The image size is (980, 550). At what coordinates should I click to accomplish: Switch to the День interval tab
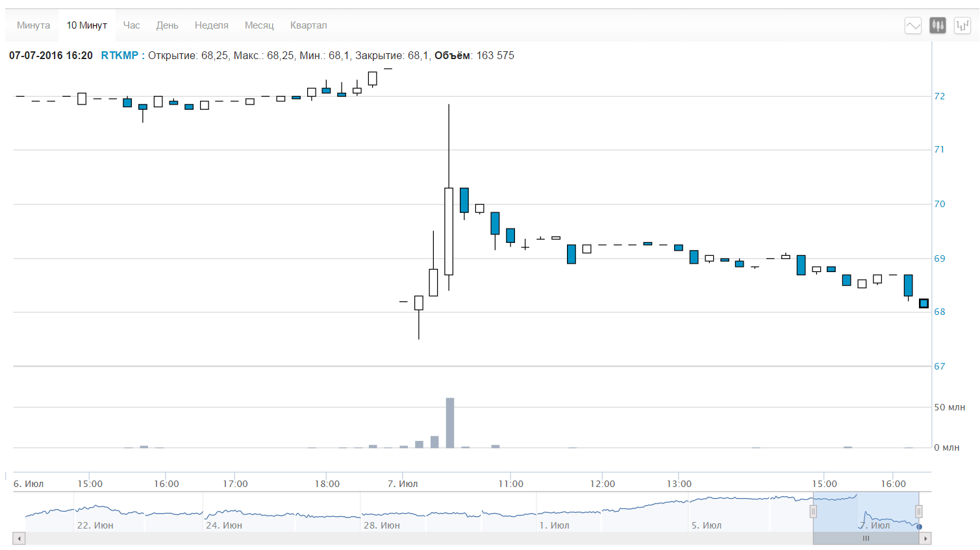[167, 25]
